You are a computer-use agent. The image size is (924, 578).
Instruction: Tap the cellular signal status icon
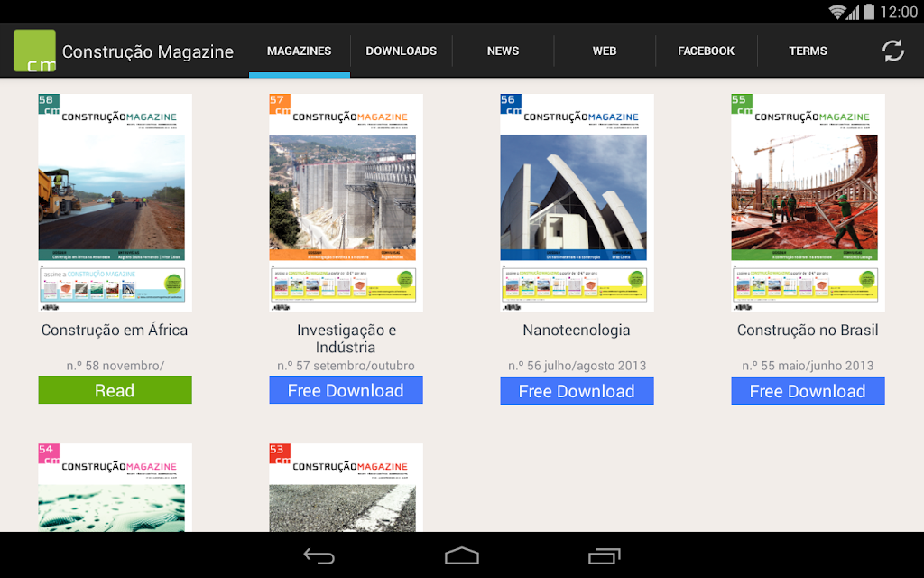[x=853, y=12]
